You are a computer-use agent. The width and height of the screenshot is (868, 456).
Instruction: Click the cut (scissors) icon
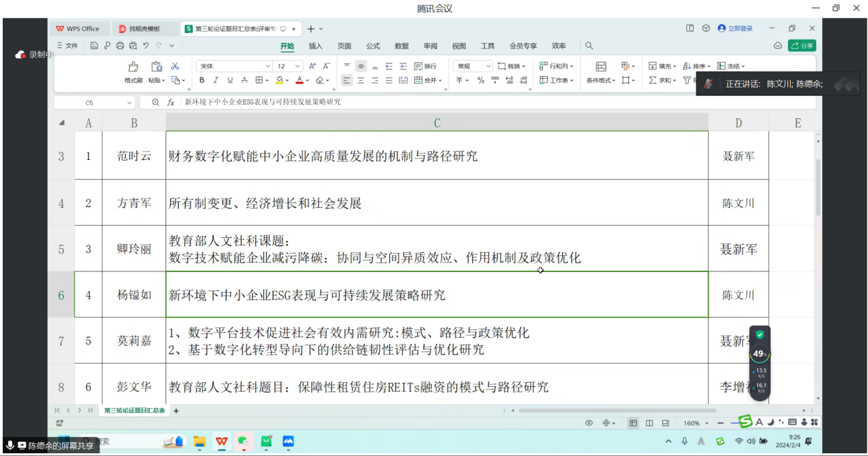[x=174, y=67]
